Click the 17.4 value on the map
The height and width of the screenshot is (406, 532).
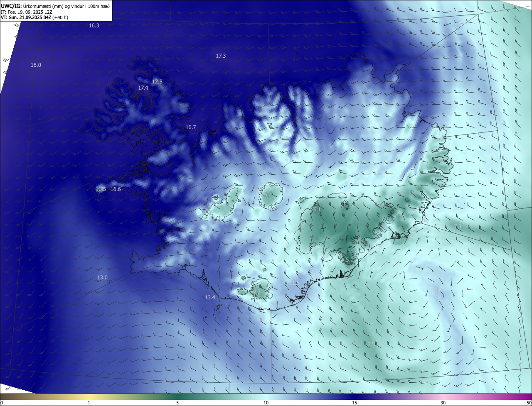click(143, 88)
